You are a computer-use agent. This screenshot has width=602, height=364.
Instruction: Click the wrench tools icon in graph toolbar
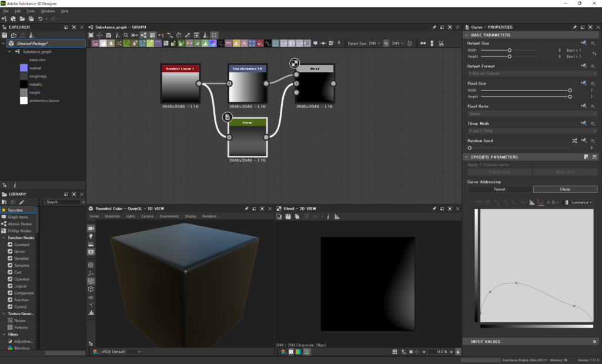[x=188, y=35]
